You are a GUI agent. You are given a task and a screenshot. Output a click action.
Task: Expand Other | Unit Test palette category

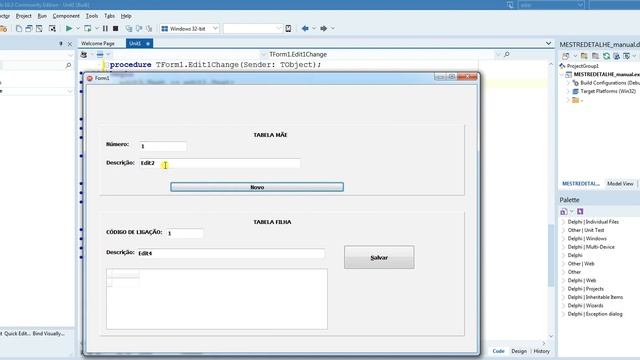[x=564, y=230]
